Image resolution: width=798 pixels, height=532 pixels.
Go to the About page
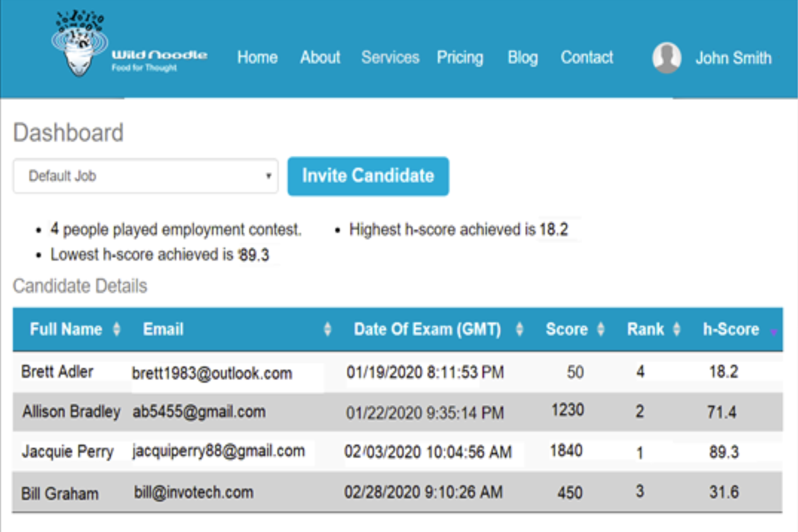[x=320, y=58]
